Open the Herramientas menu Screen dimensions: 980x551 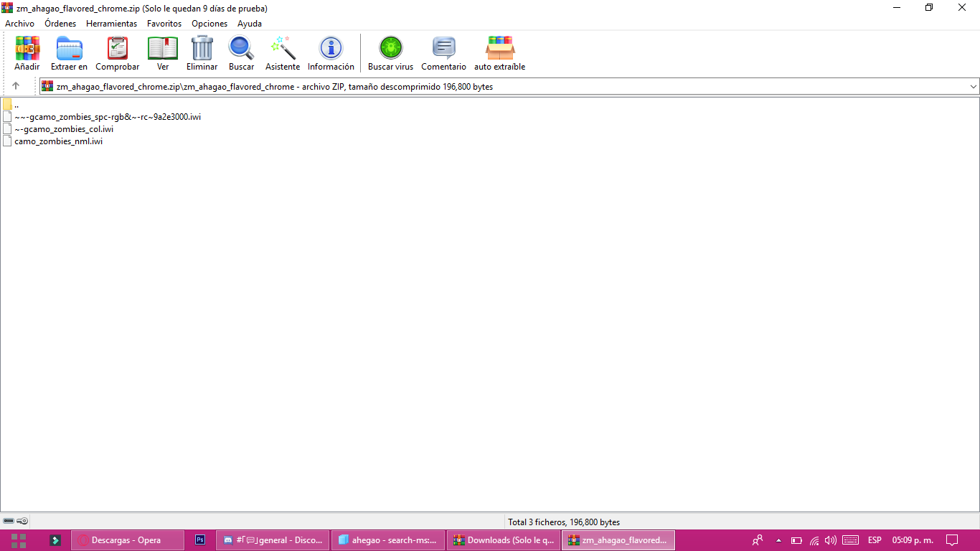pos(111,24)
